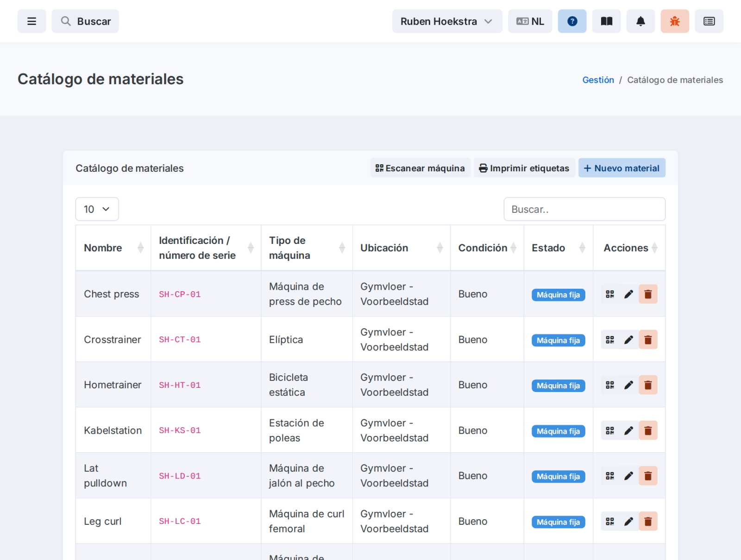
Task: Add a Nuevo material
Action: click(622, 168)
